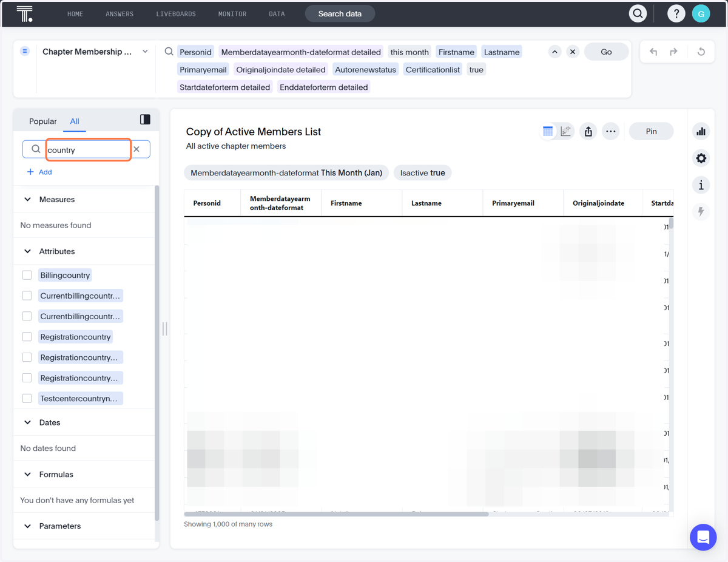Click the horizontal table scrollbar
Viewport: 728px width, 562px height.
[x=336, y=514]
